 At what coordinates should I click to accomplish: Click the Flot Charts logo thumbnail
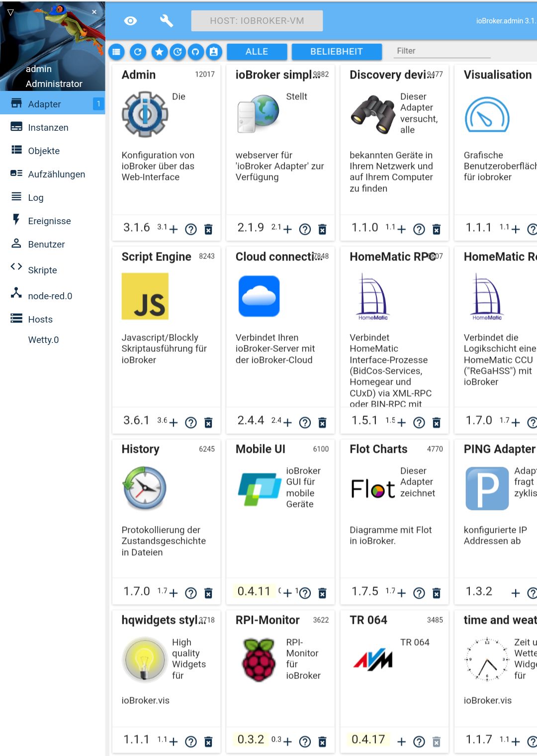(373, 489)
